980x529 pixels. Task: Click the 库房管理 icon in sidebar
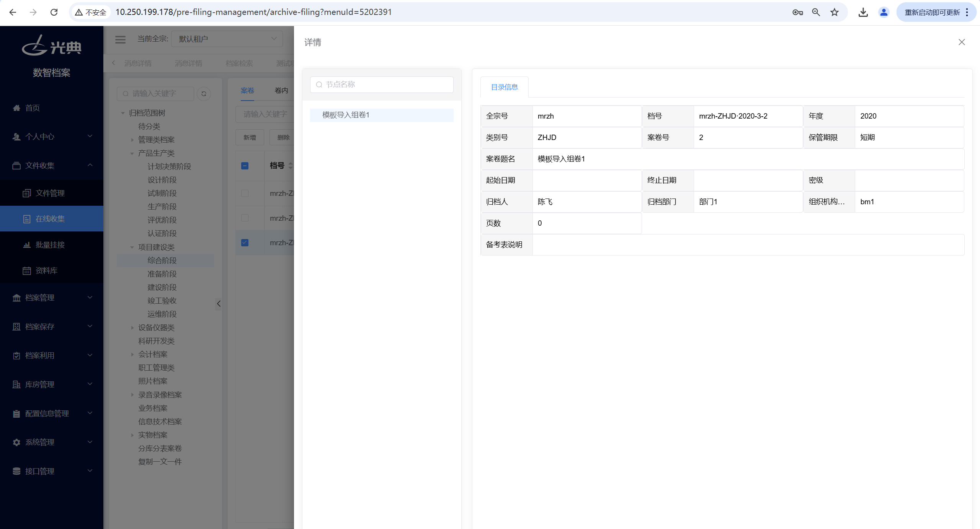click(16, 384)
